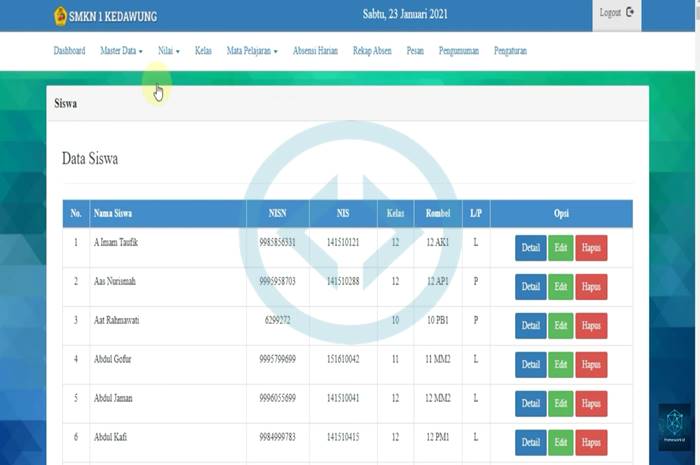Navigate to Rekap Absen
The image size is (700, 465).
tap(372, 51)
